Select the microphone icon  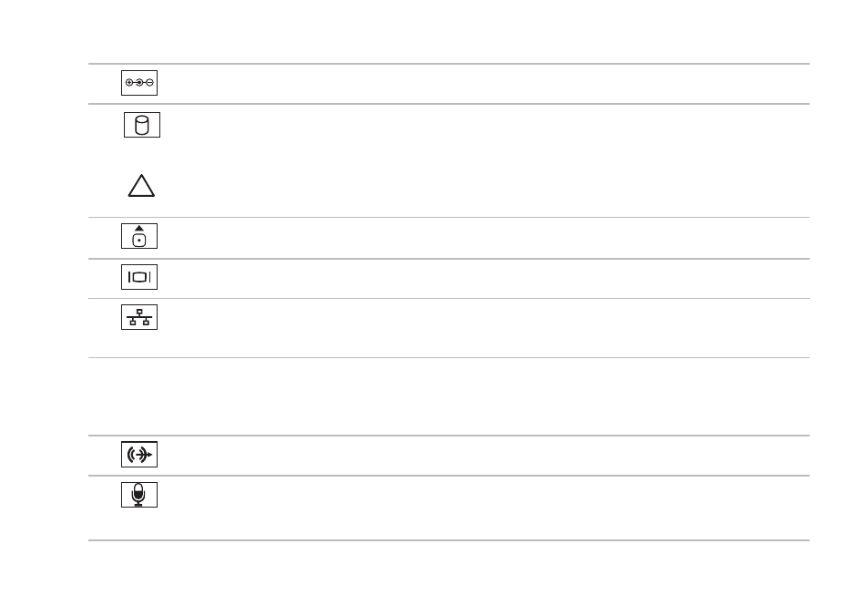(x=139, y=495)
